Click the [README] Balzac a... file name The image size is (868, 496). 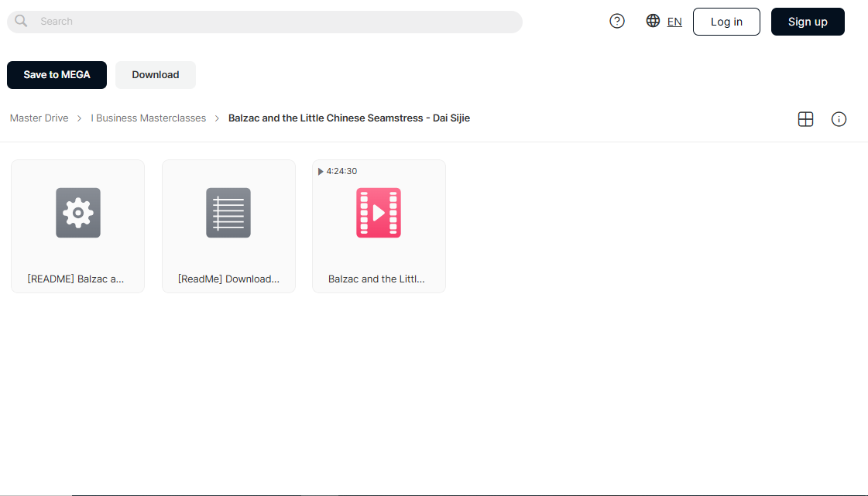76,279
